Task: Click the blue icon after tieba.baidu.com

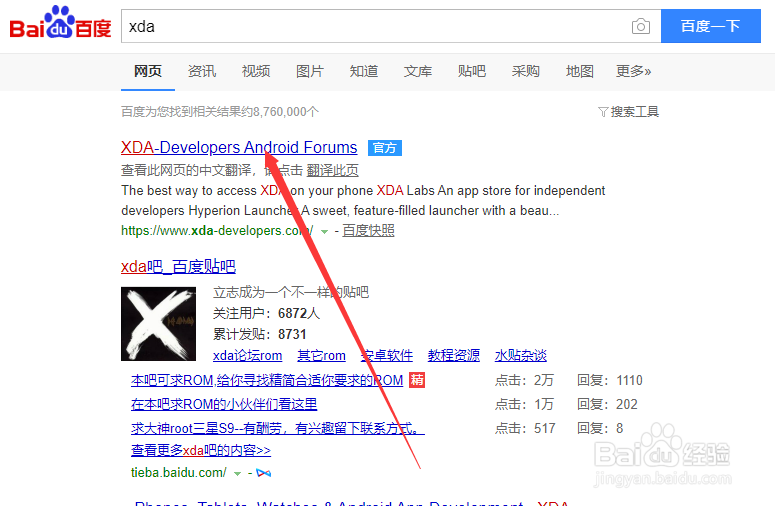Action: [x=263, y=473]
